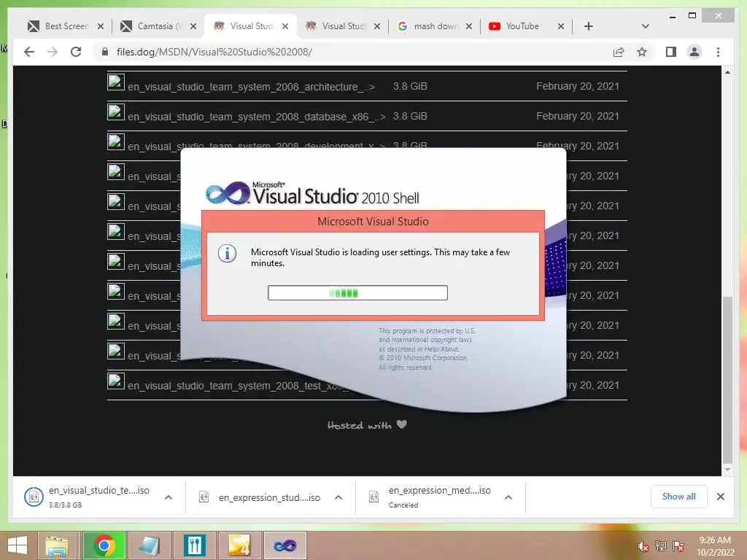
Task: Click the database row file icon
Action: [116, 112]
